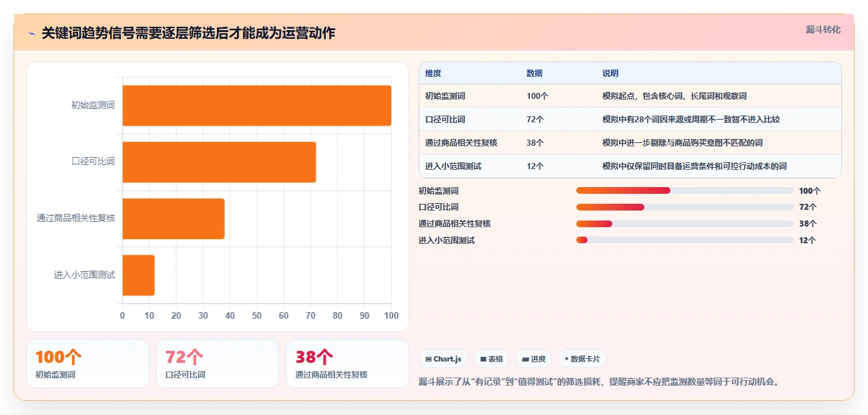Click the 初始监测词 label in progress list
This screenshot has width=868, height=415.
[439, 190]
